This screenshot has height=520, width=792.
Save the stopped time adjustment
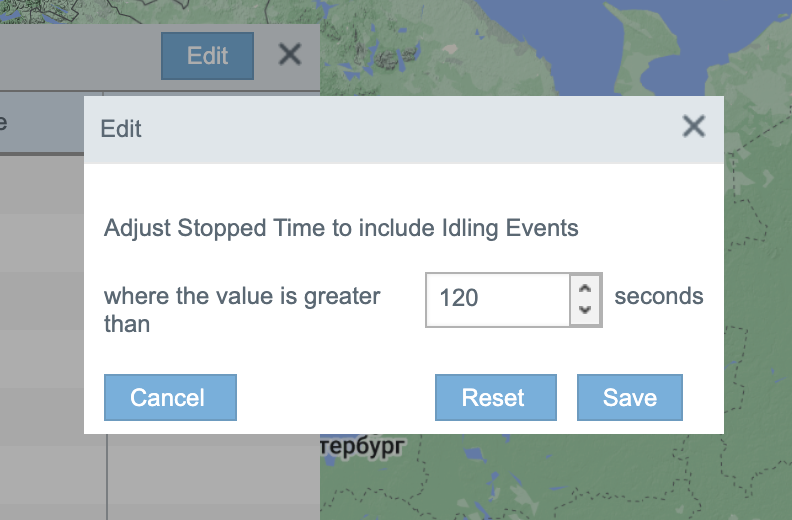(630, 398)
